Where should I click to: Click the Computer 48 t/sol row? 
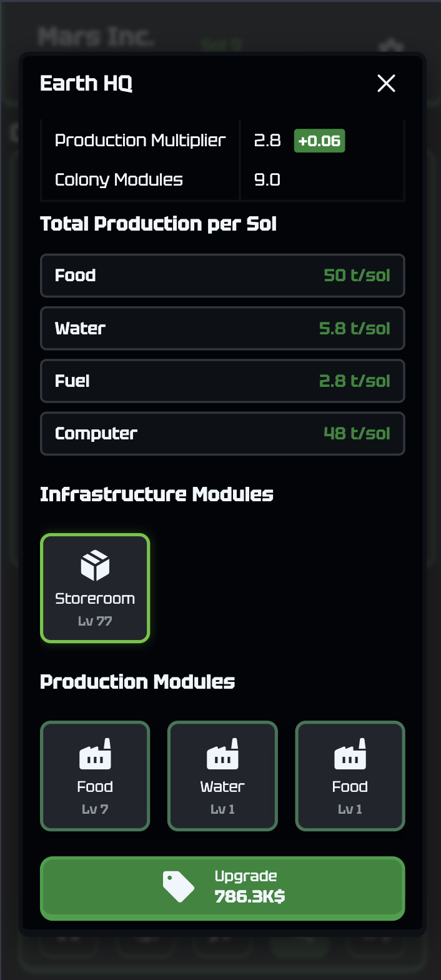(x=222, y=433)
